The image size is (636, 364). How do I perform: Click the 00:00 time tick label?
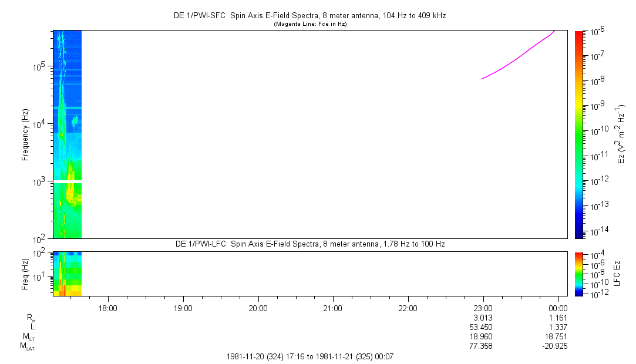point(558,308)
